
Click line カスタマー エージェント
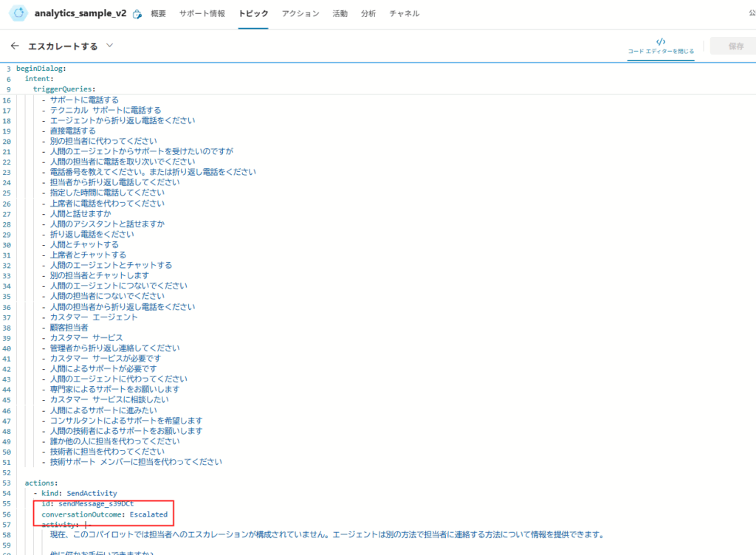click(x=94, y=317)
